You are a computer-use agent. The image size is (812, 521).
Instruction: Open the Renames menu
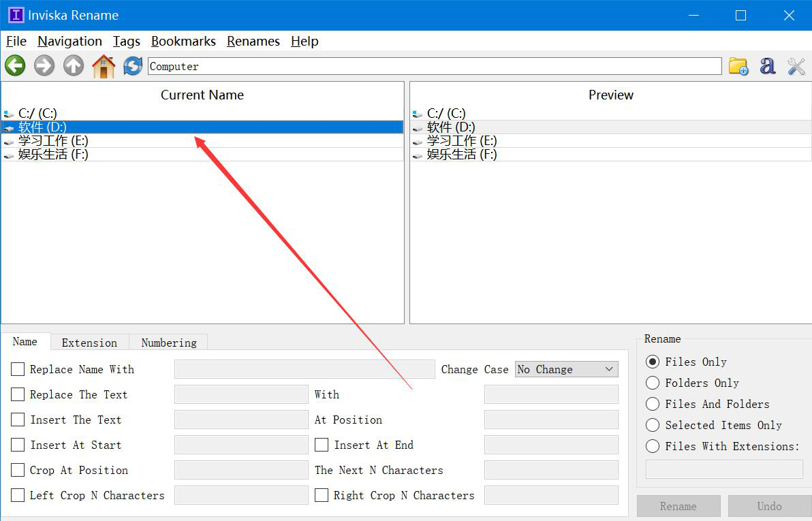pos(253,41)
